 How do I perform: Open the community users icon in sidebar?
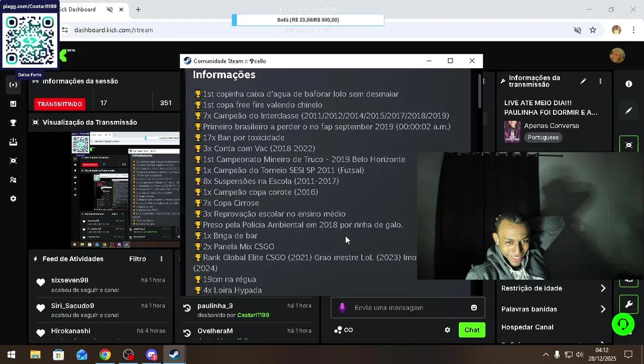coord(13,180)
